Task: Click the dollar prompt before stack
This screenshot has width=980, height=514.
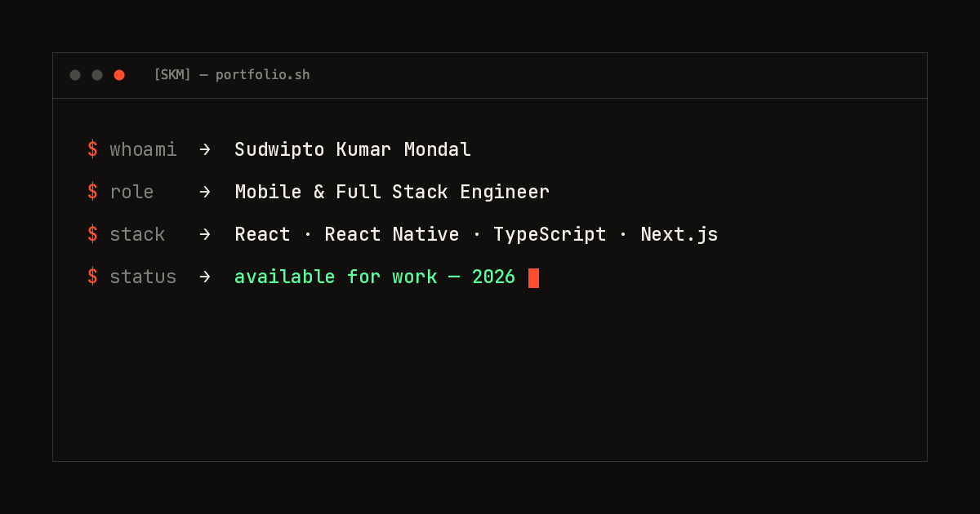Action: (92, 234)
